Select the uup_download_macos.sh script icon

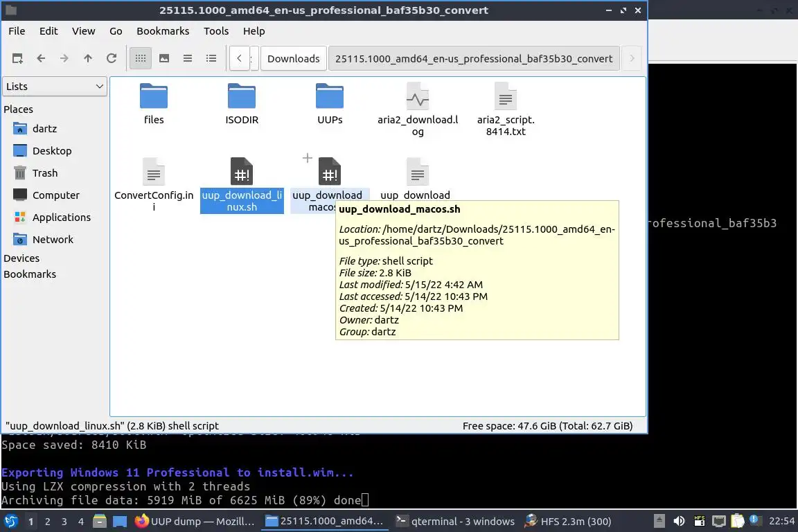330,172
